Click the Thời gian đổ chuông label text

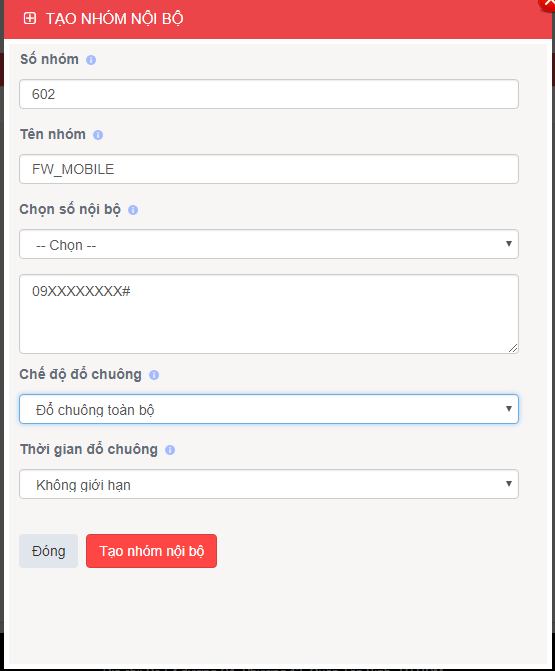pos(89,449)
